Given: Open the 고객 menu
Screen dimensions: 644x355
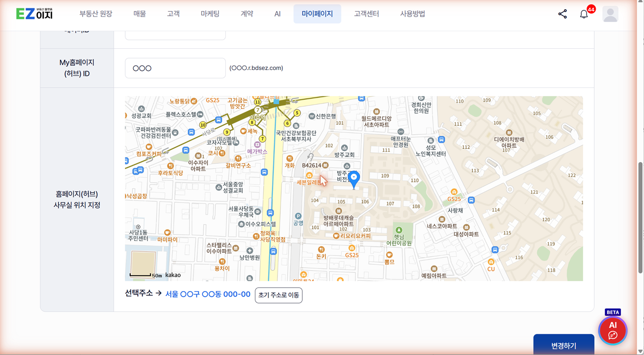Looking at the screenshot, I should click(173, 14).
